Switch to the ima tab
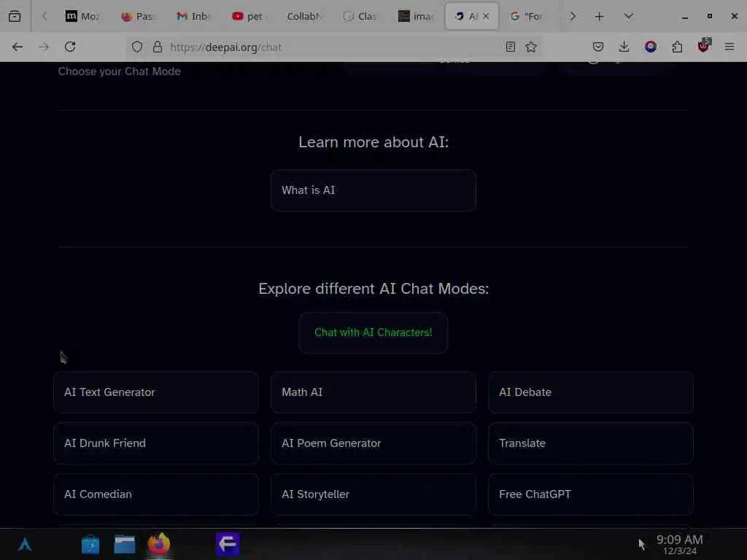The height and width of the screenshot is (560, 747). pyautogui.click(x=415, y=16)
